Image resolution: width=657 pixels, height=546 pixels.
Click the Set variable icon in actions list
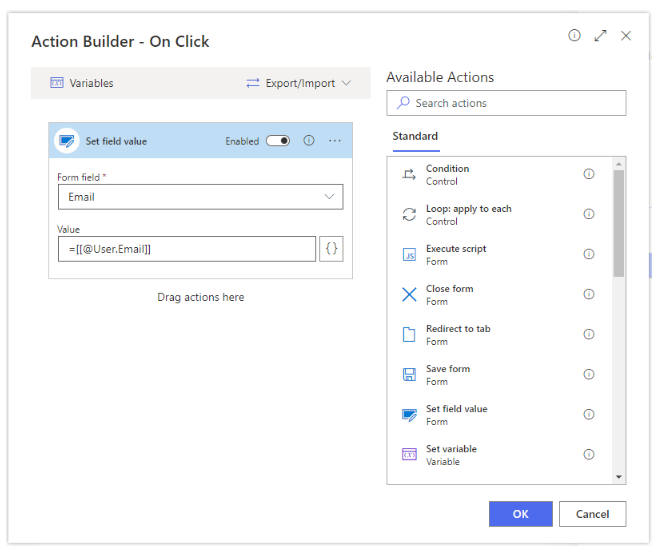click(409, 454)
